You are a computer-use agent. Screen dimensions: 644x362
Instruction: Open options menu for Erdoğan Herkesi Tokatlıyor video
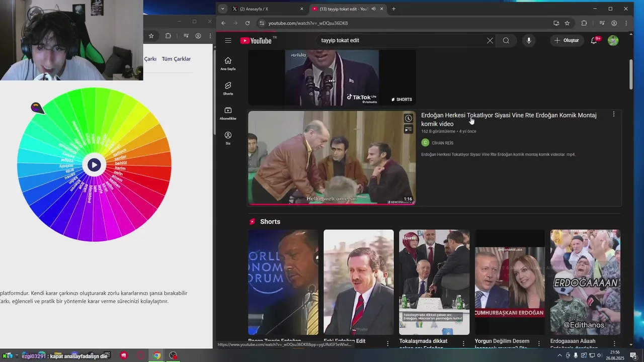(613, 115)
